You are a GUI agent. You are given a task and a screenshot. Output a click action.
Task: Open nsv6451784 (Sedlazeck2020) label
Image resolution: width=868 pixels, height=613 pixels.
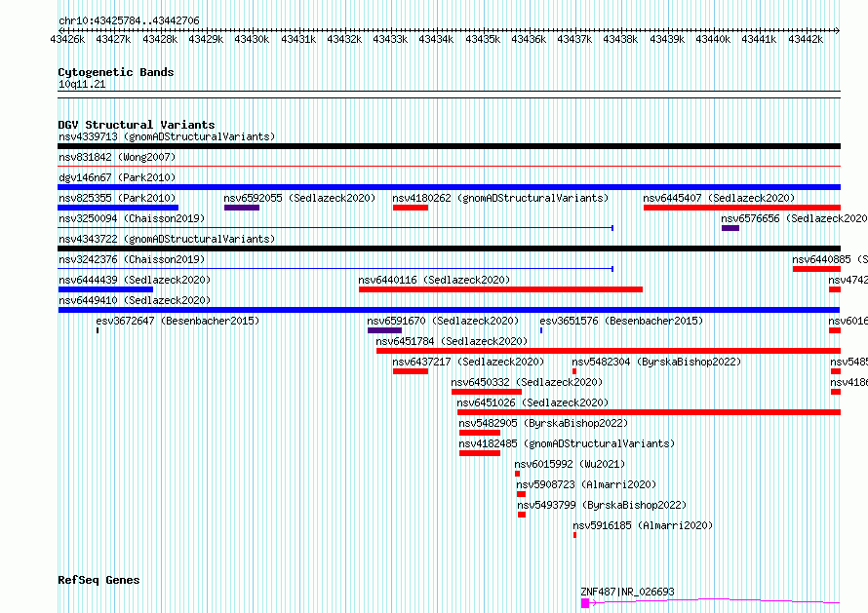click(x=452, y=341)
